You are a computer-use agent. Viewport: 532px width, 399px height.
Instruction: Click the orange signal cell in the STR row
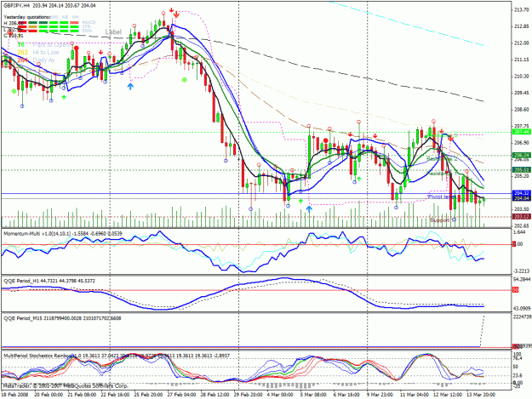(32, 26)
